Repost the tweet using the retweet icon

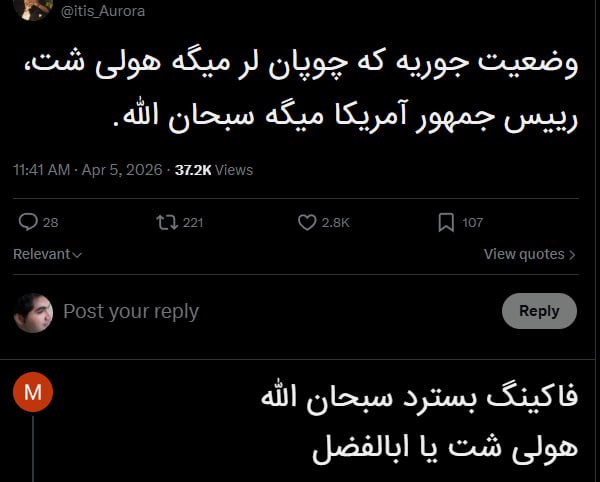point(164,222)
